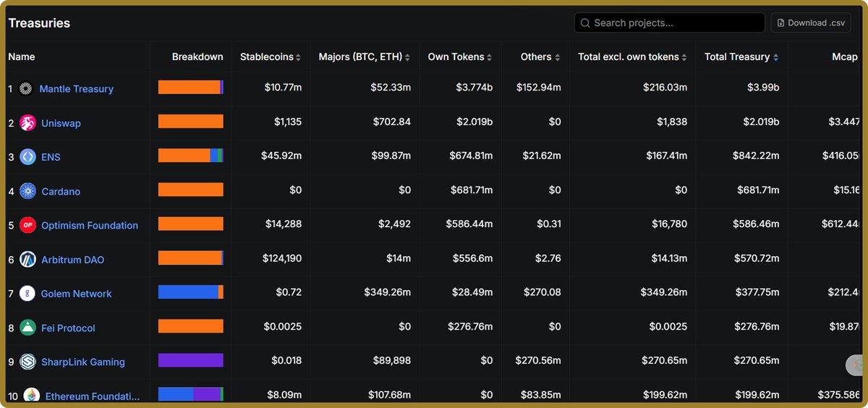Viewport: 868px width, 408px height.
Task: Sort by Own Tokens column
Action: coord(461,56)
